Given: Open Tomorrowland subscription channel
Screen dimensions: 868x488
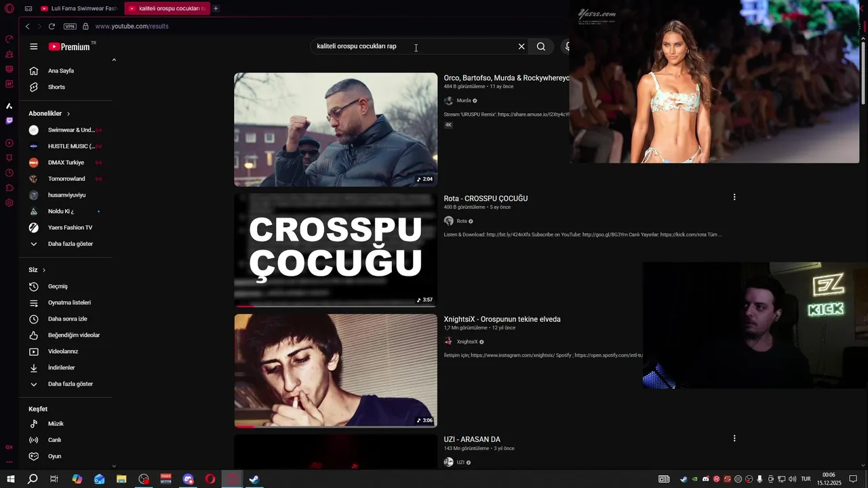Looking at the screenshot, I should (66, 179).
